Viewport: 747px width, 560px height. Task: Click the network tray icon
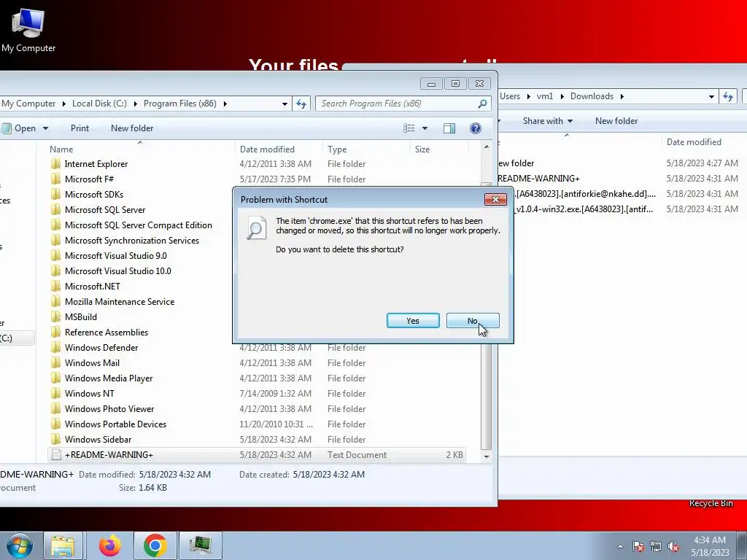click(x=656, y=546)
